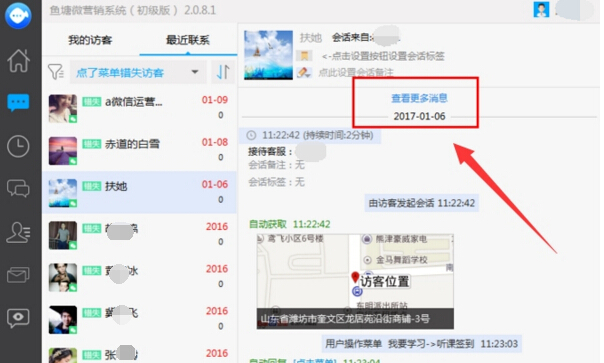
Task: Toggle the sort order arrows button
Action: [x=223, y=72]
